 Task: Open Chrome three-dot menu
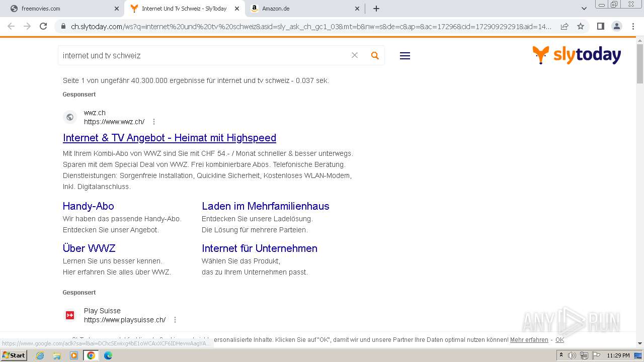coord(633,26)
